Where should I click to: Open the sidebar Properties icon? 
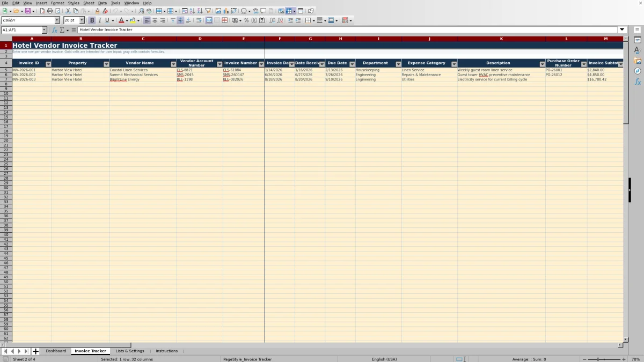coord(638,40)
